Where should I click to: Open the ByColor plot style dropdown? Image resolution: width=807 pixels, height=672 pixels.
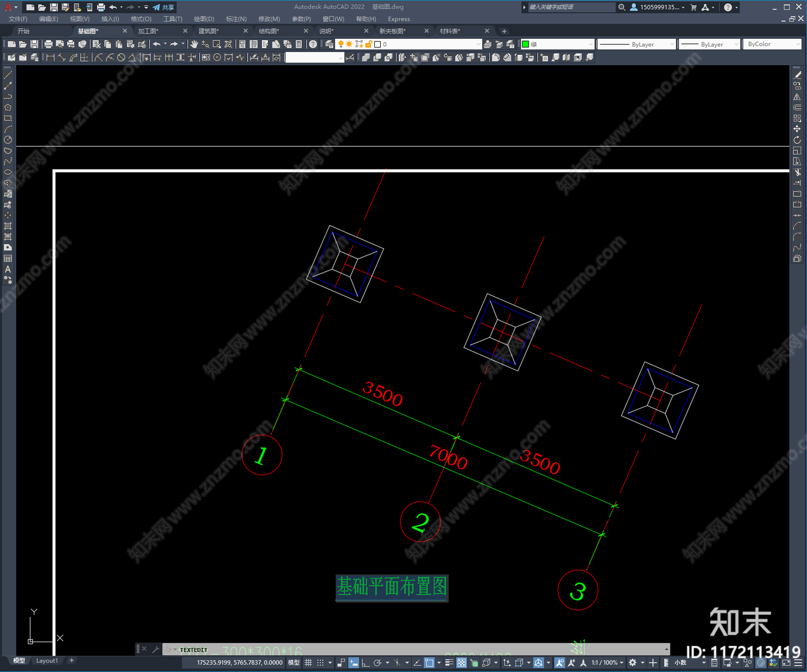[772, 44]
